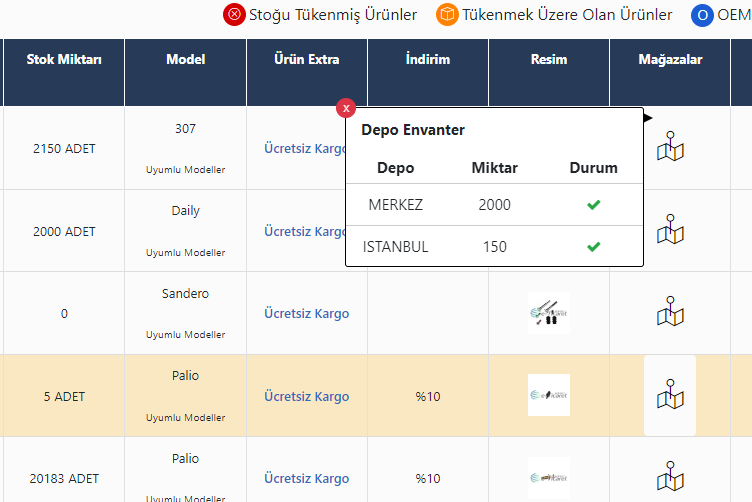Select the MERKEZ depot row in popup
Screen dimensions: 752x502
tap(396, 205)
